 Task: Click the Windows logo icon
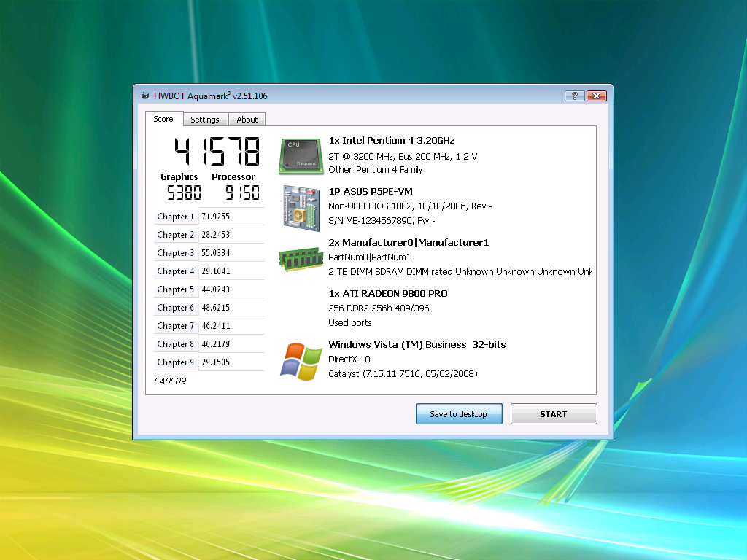(301, 361)
